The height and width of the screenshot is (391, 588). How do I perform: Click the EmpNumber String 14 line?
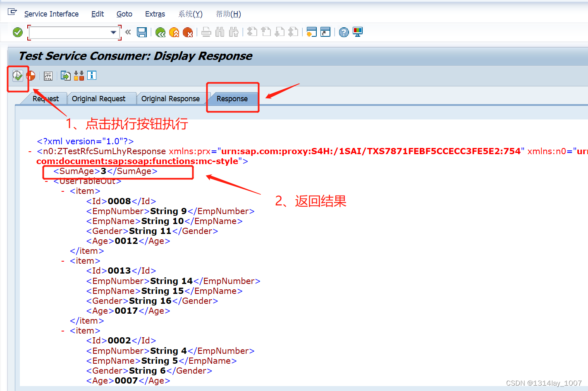(x=173, y=281)
